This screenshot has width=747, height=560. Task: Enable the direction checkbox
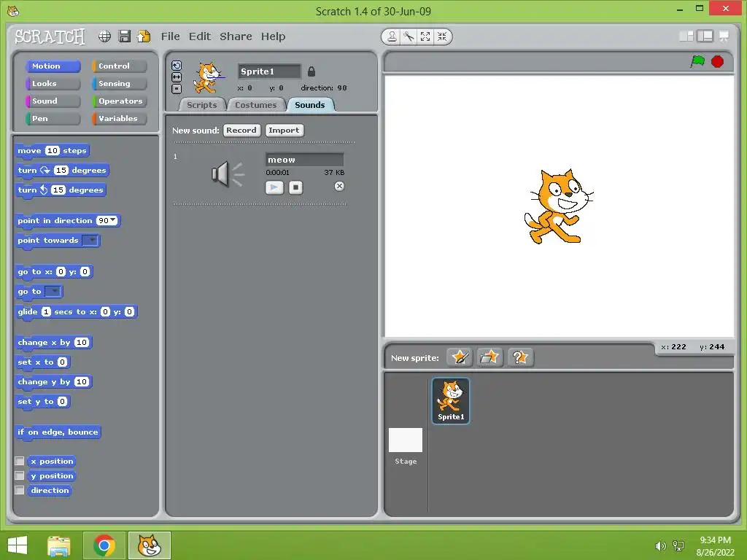pyautogui.click(x=20, y=490)
